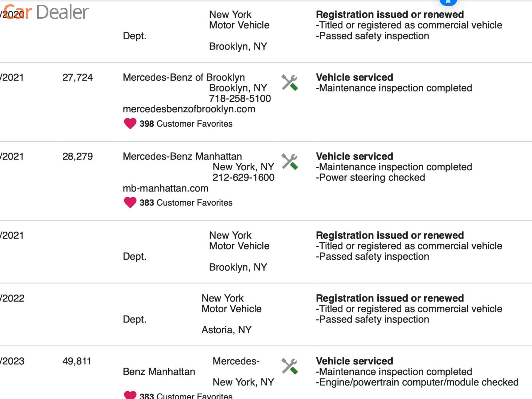
Task: Click the 398 Customer Favorites text
Action: [x=186, y=124]
